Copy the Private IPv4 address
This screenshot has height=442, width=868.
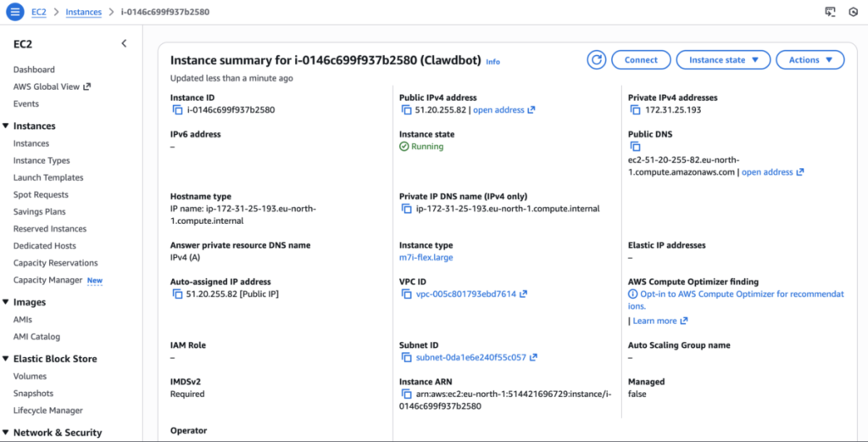tap(635, 110)
